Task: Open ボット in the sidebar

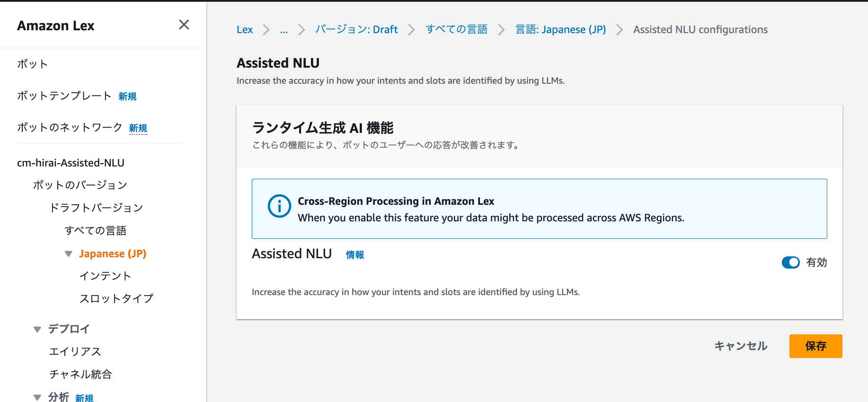Action: [x=33, y=64]
